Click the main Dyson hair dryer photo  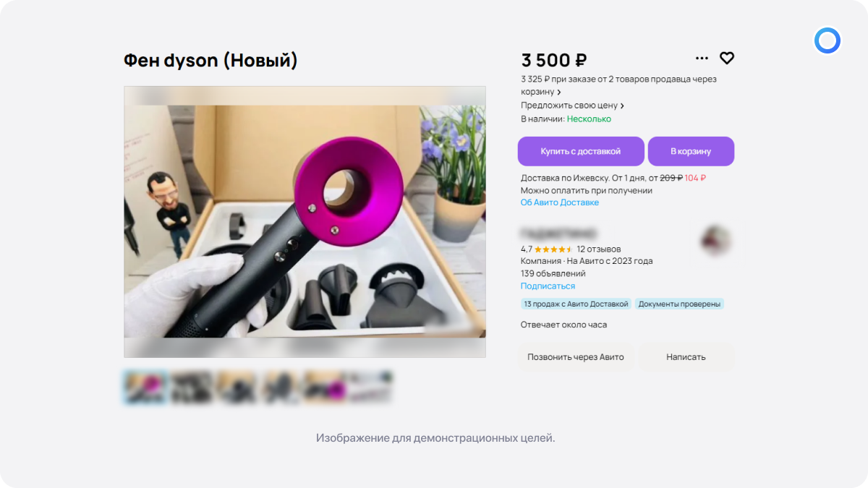305,221
